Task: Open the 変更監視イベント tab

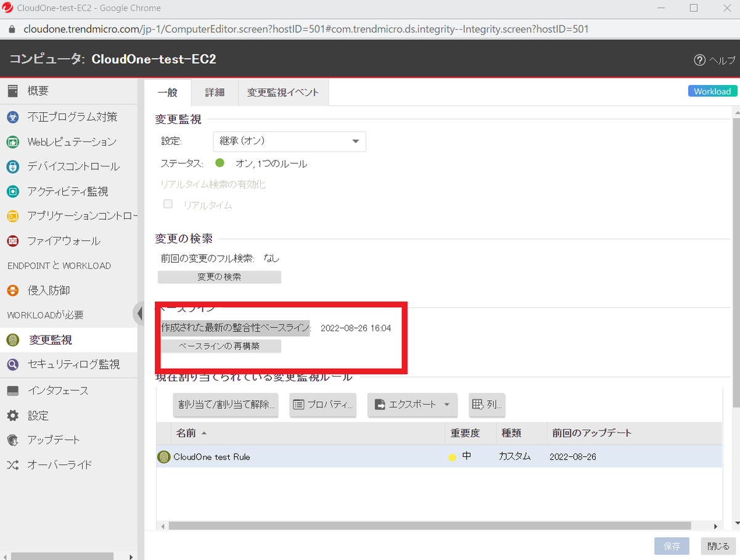Action: [x=283, y=92]
